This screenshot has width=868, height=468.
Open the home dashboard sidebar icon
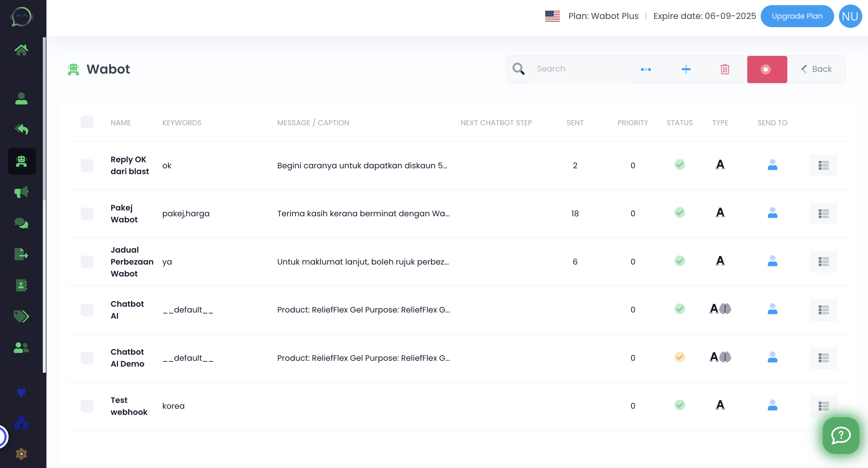point(21,50)
